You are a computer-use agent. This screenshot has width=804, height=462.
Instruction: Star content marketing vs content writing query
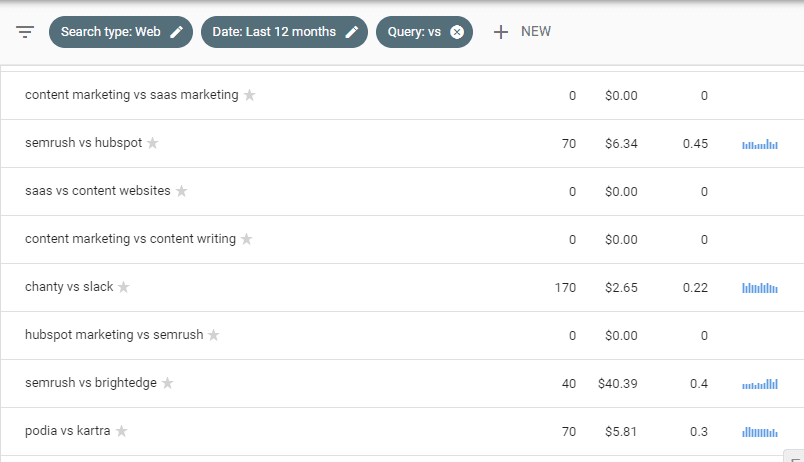pyautogui.click(x=247, y=239)
